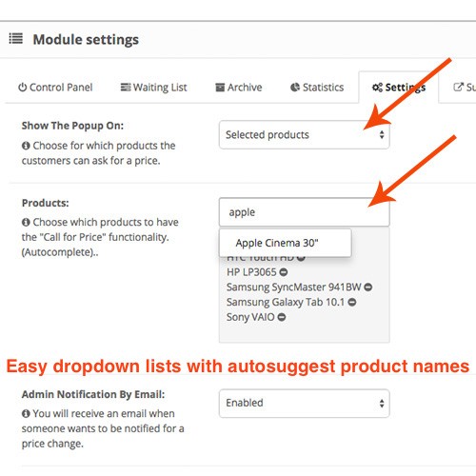
Task: Open the Control Panel tab
Action: (x=55, y=88)
